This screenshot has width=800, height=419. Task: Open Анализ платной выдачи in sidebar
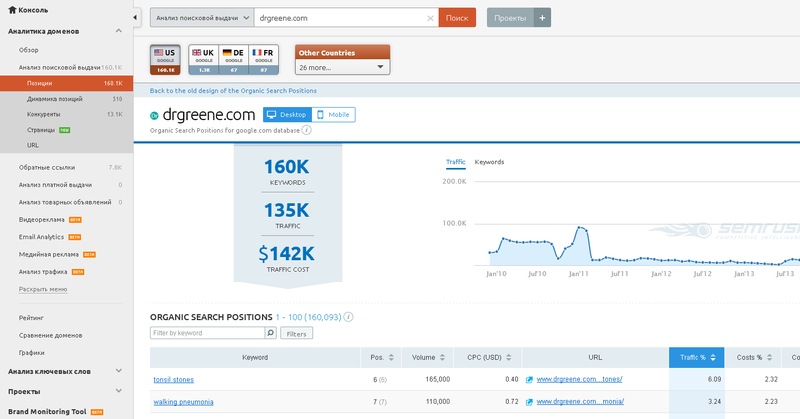(x=55, y=185)
